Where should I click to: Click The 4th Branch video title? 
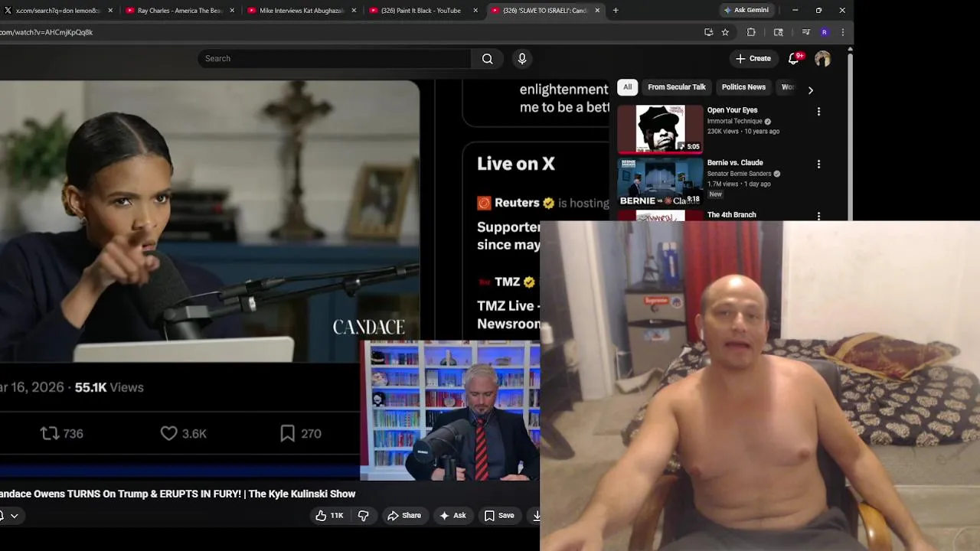tap(731, 215)
